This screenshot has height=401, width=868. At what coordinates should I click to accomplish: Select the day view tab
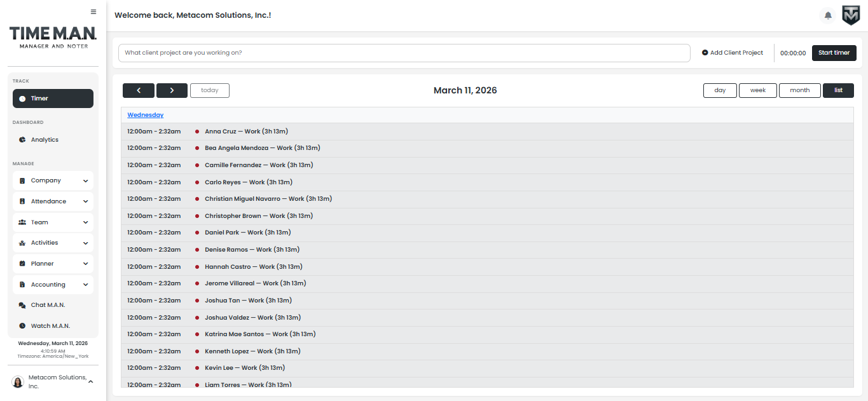[x=720, y=90]
